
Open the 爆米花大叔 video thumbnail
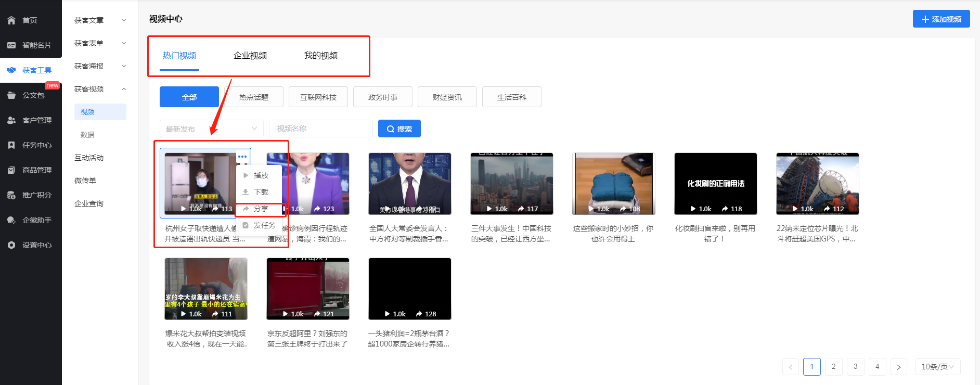tap(206, 289)
